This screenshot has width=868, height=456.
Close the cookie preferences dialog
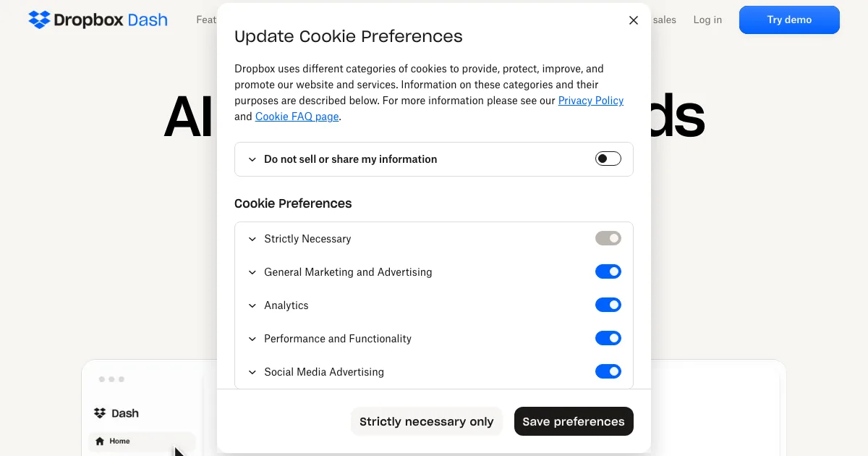(634, 20)
